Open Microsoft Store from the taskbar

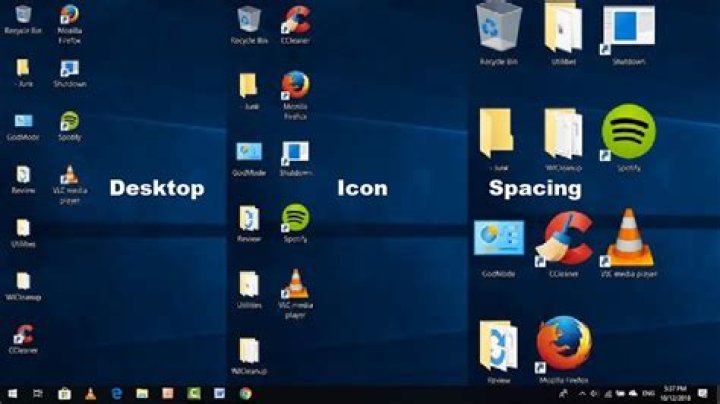point(64,394)
